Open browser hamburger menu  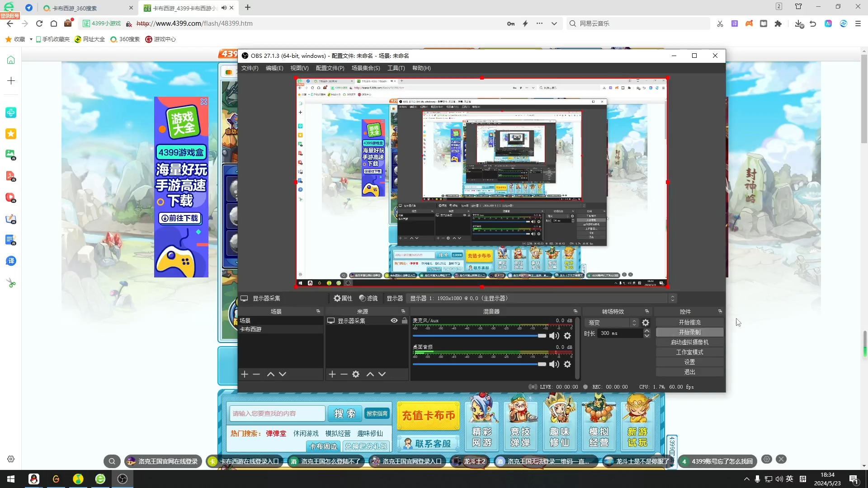point(858,23)
